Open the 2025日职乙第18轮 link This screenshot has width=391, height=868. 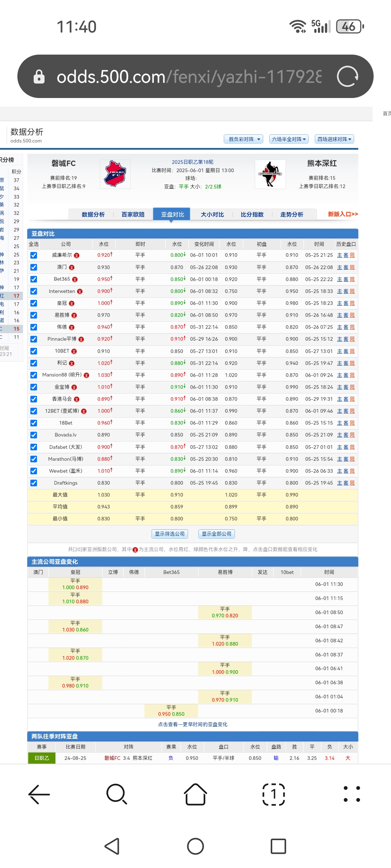click(193, 162)
